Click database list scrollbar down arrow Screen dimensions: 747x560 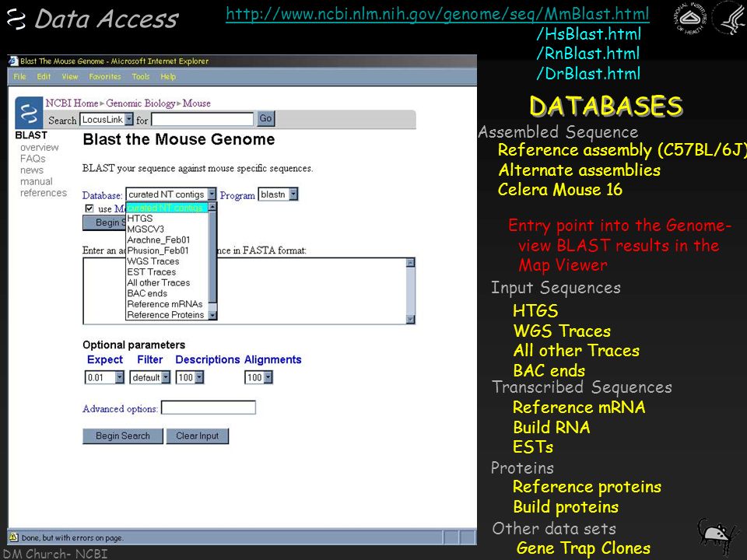click(x=212, y=315)
